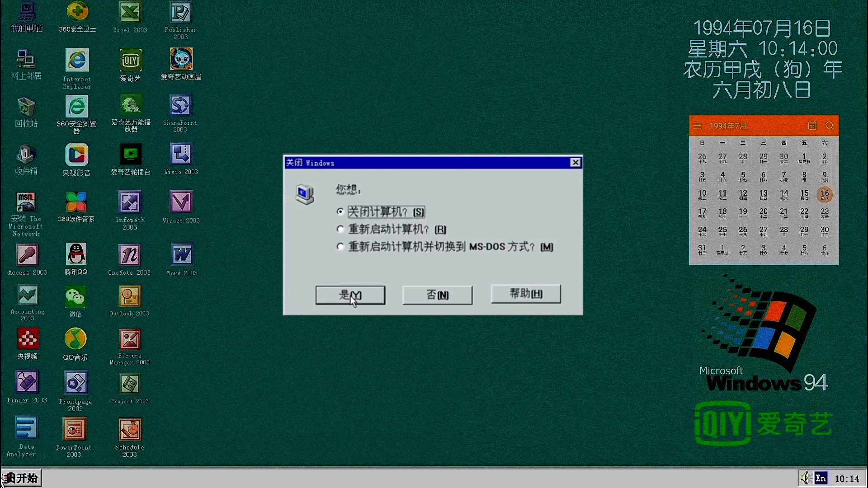Open SharePoint 2003 shortcut

180,113
